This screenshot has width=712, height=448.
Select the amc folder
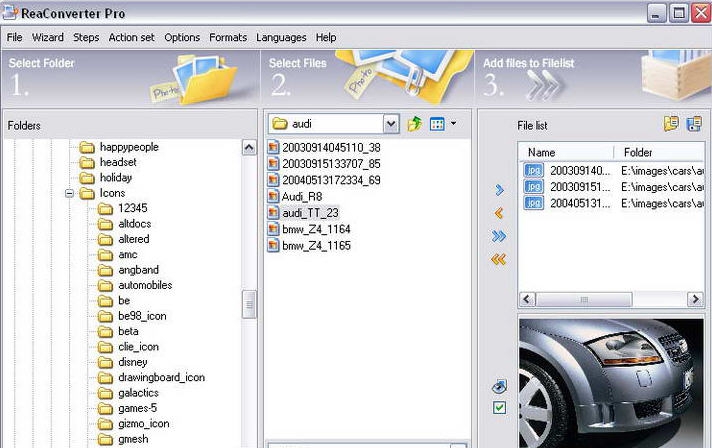pyautogui.click(x=128, y=255)
